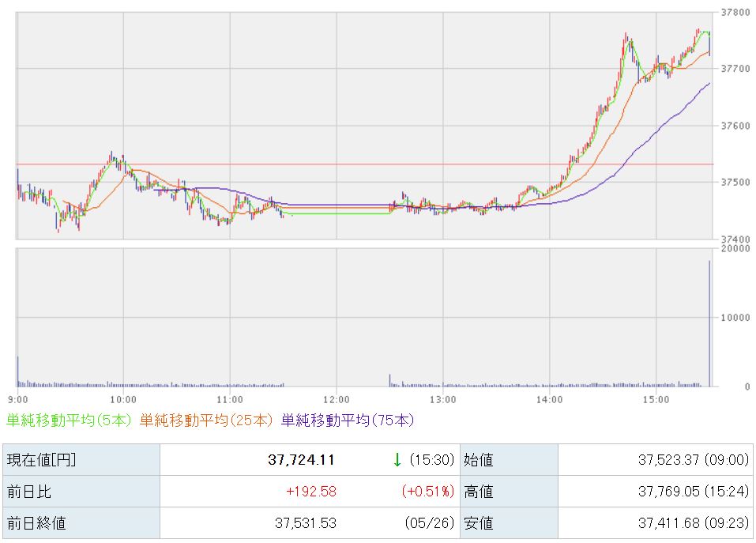Click the current price value 37,724.11

click(x=301, y=459)
